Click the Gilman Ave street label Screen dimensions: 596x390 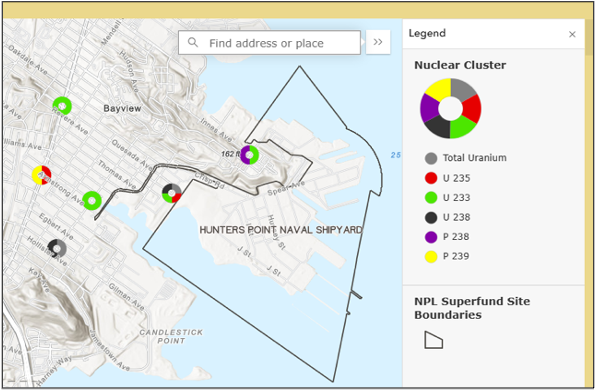(x=127, y=297)
